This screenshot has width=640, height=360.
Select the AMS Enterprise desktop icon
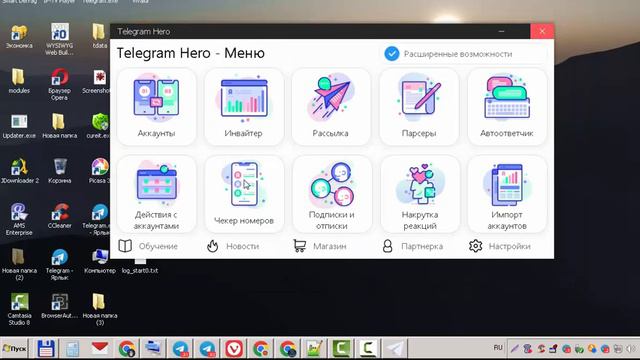pos(19,219)
